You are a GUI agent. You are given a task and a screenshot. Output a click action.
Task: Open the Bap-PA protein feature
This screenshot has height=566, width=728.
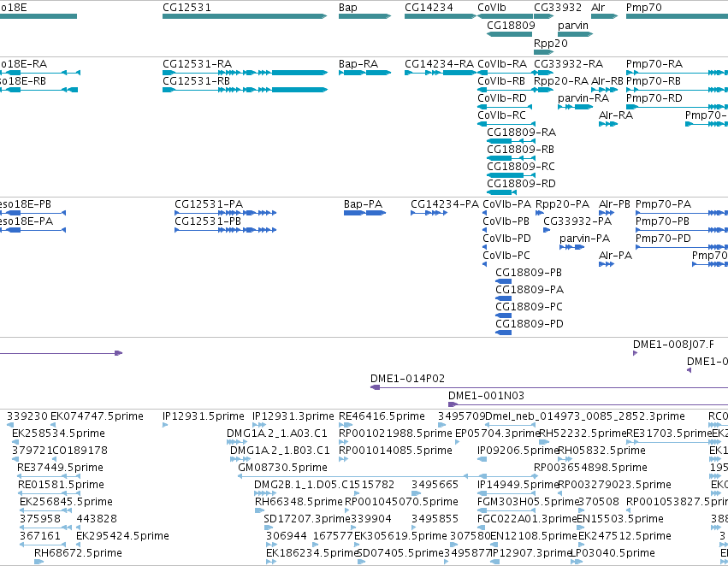[365, 213]
